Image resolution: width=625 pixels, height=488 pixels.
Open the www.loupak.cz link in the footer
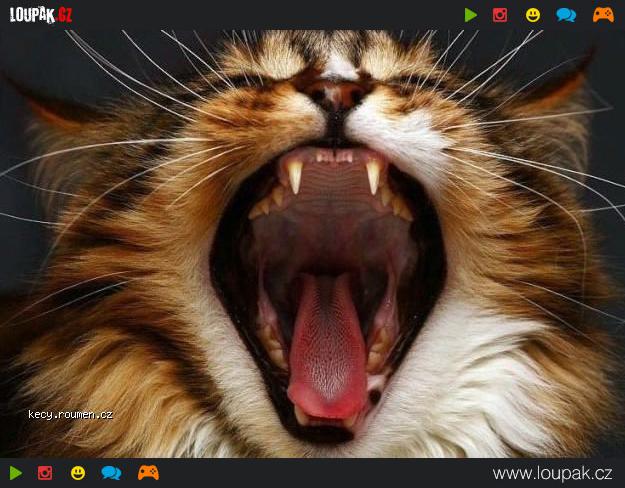[x=552, y=473]
